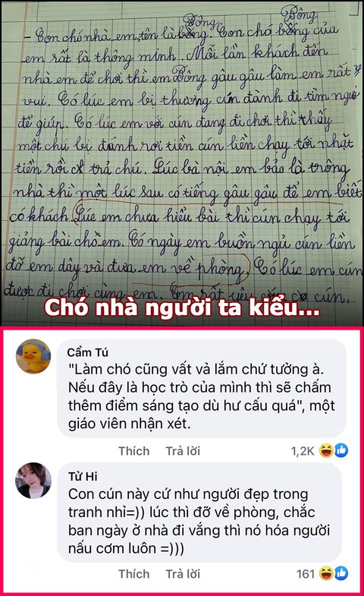Open Cẩm Tú's profile name link

pyautogui.click(x=88, y=352)
